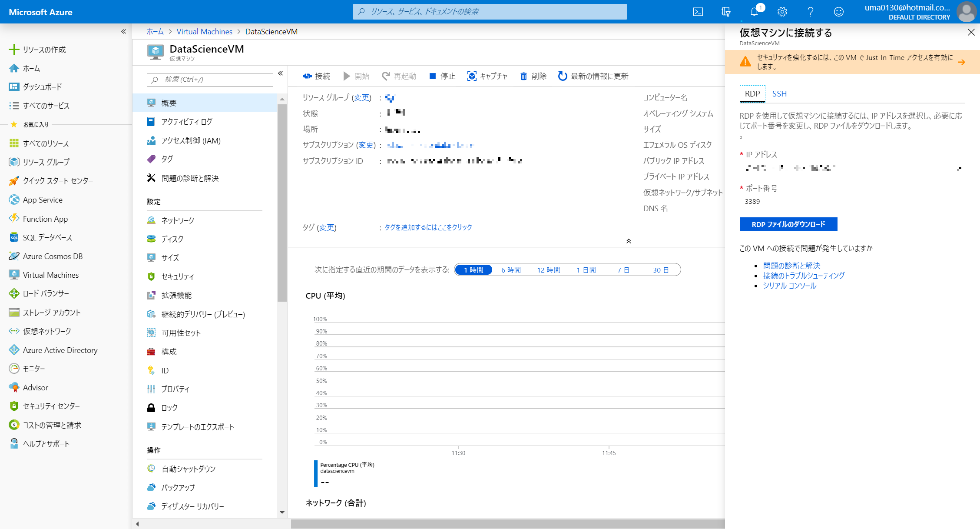Open the notifications bell icon
Screen dimensions: 980x529
(x=755, y=12)
